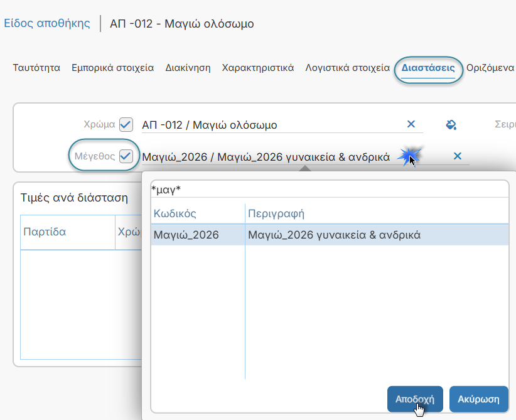516x420 pixels.
Task: Click the *μαγ* search field
Action: (330, 190)
